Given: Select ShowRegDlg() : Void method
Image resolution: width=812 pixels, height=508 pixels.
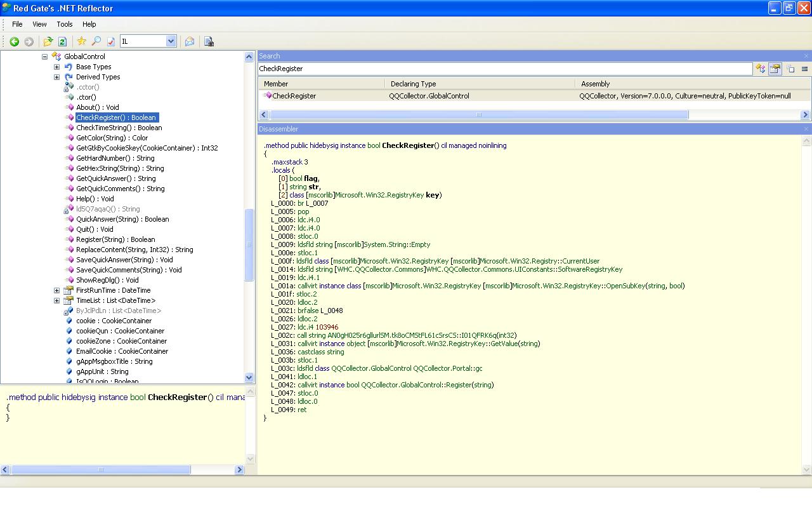Looking at the screenshot, I should 107,280.
